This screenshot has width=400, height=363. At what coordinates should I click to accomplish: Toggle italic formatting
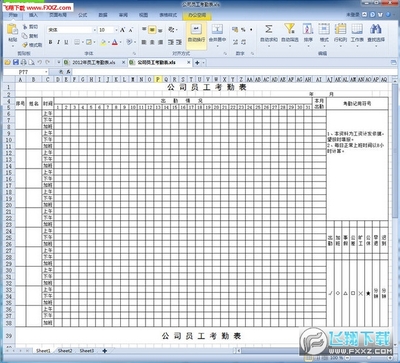58,42
